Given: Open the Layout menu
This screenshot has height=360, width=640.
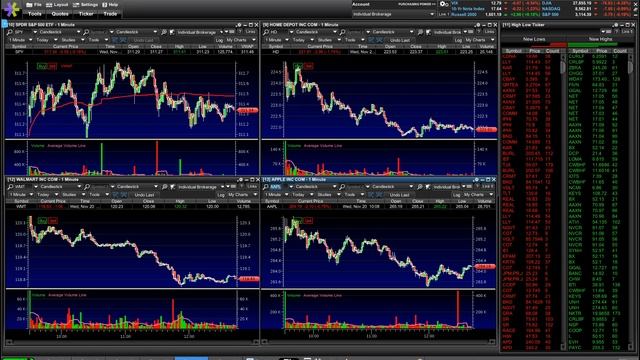Looking at the screenshot, I should [x=57, y=4].
